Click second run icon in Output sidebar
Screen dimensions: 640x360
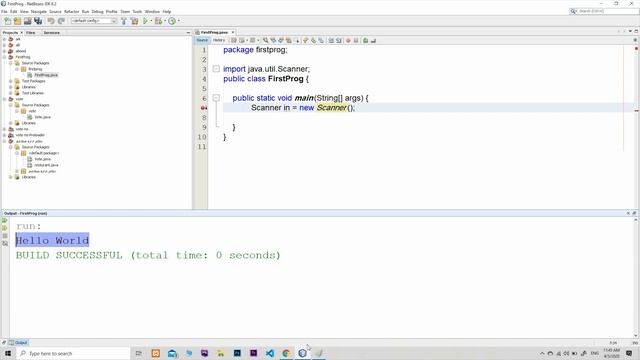pyautogui.click(x=5, y=228)
